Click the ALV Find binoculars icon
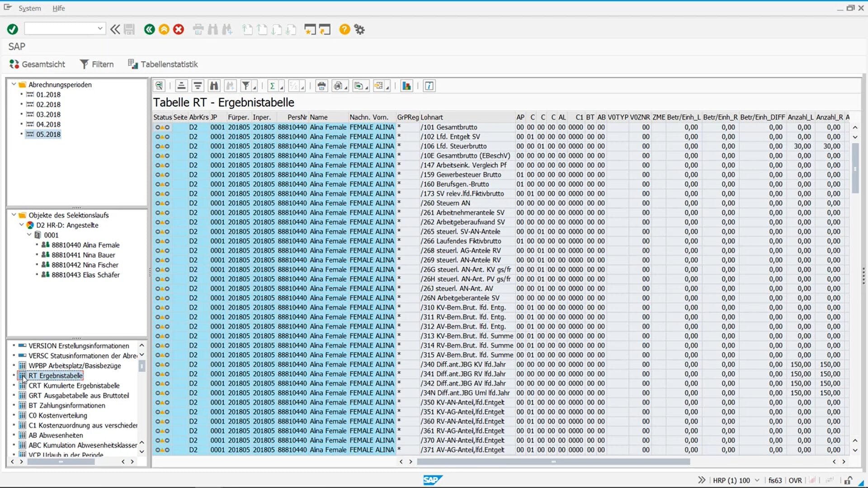Screen dimensions: 868x488 tap(214, 86)
